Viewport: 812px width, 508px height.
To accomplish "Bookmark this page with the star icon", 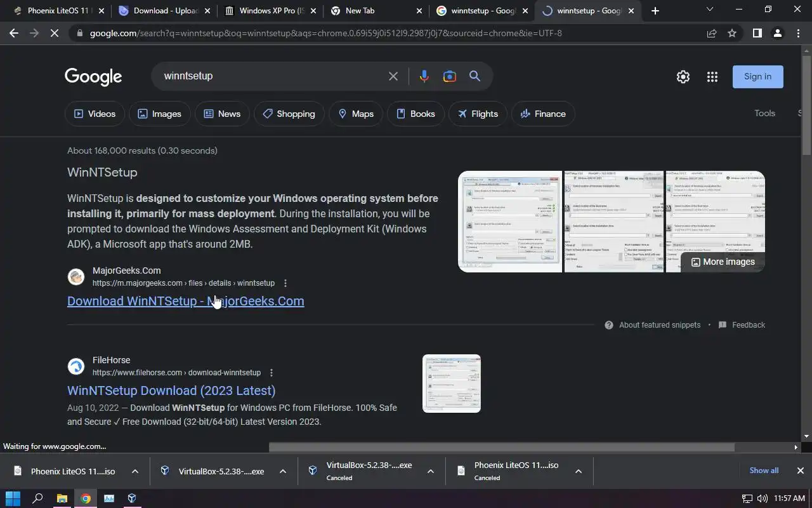I will 732,33.
